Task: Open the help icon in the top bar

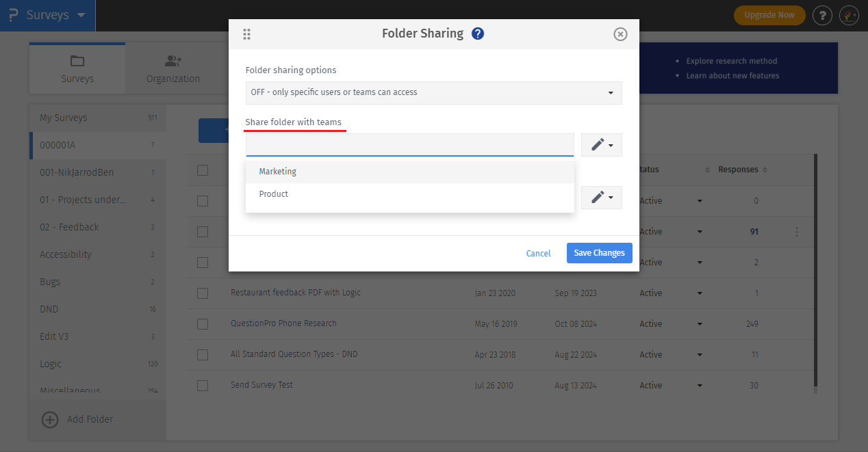Action: (x=821, y=15)
